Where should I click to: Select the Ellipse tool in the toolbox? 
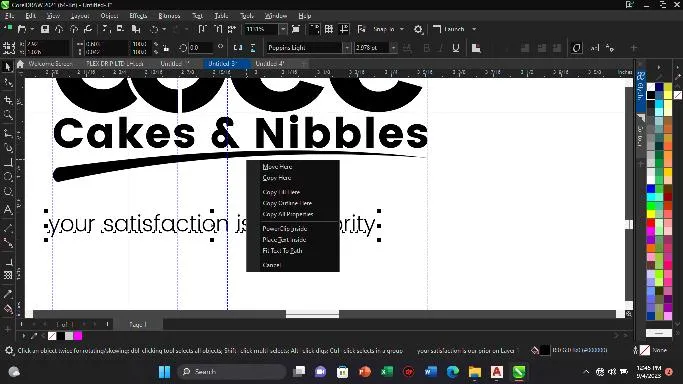click(8, 177)
